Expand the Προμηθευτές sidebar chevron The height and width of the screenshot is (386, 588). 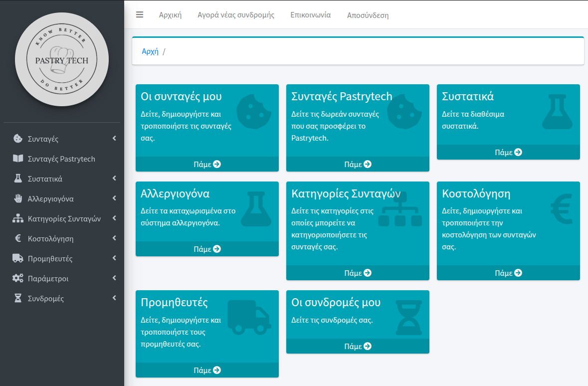[114, 258]
